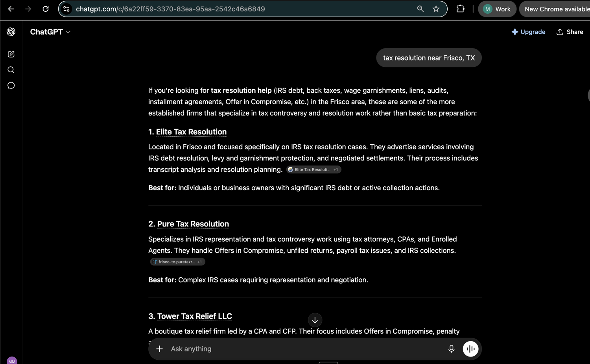Open the Pure Tax Resolution heading link
The image size is (590, 364).
coord(193,224)
